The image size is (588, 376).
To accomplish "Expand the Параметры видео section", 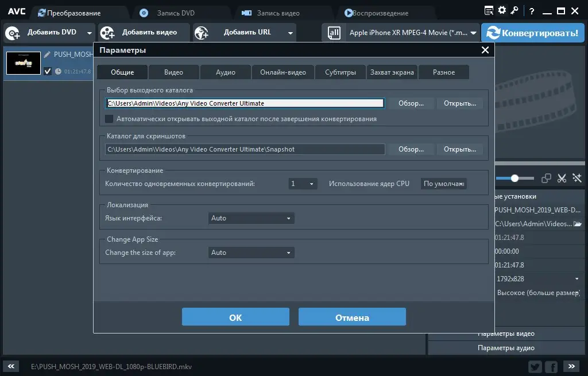I will (506, 334).
